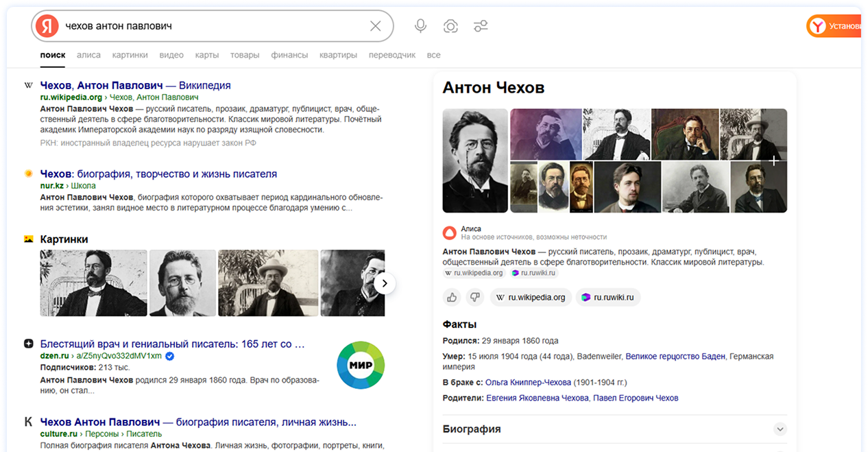This screenshot has height=452, width=868.
Task: Open the карты tab
Action: pos(207,55)
